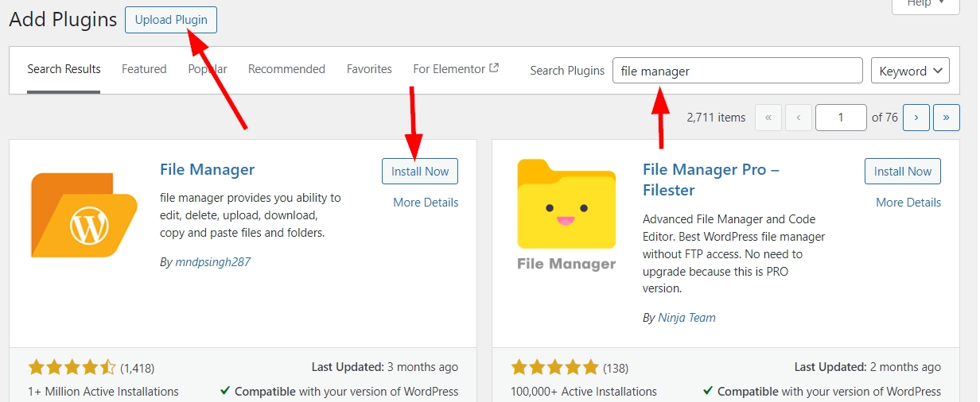This screenshot has width=980, height=402.
Task: Click Filester's five-star rating
Action: [x=554, y=368]
